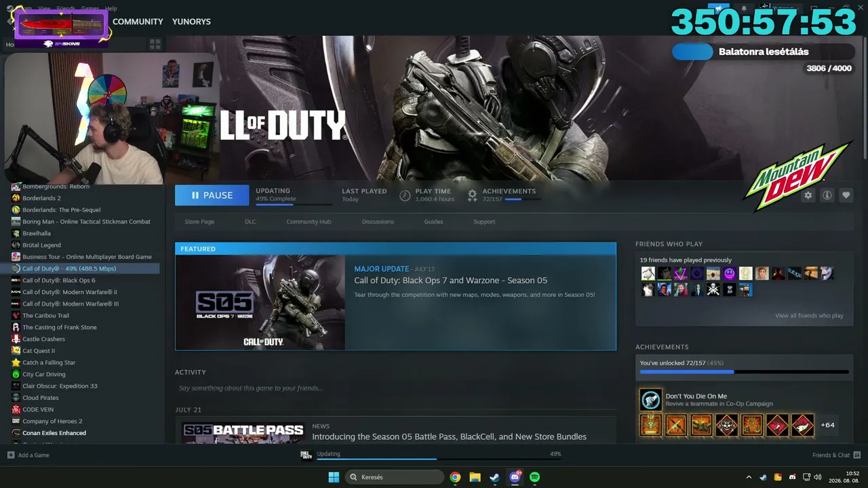Click the achievements unlocked progress bar
This screenshot has width=868, height=488.
[744, 371]
